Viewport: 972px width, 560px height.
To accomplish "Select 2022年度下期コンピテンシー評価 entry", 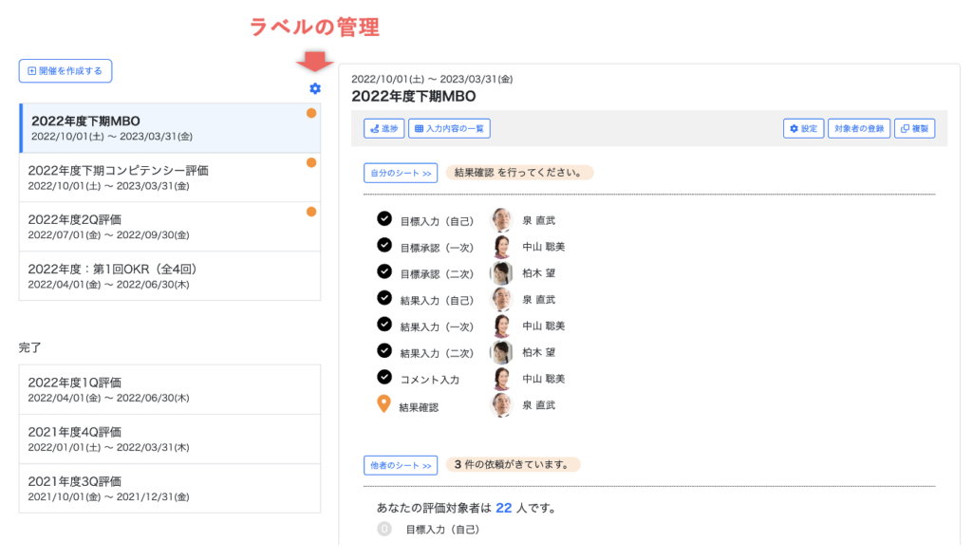I will [169, 177].
